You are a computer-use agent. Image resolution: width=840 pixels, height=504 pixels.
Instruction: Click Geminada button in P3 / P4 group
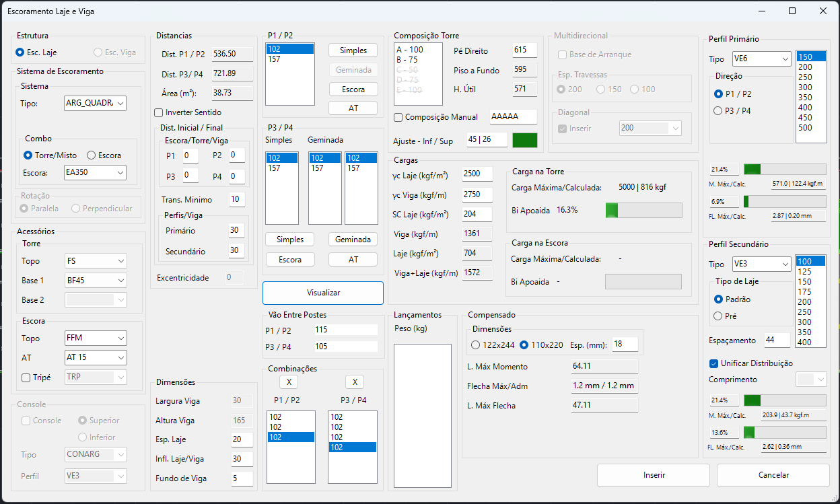point(353,240)
